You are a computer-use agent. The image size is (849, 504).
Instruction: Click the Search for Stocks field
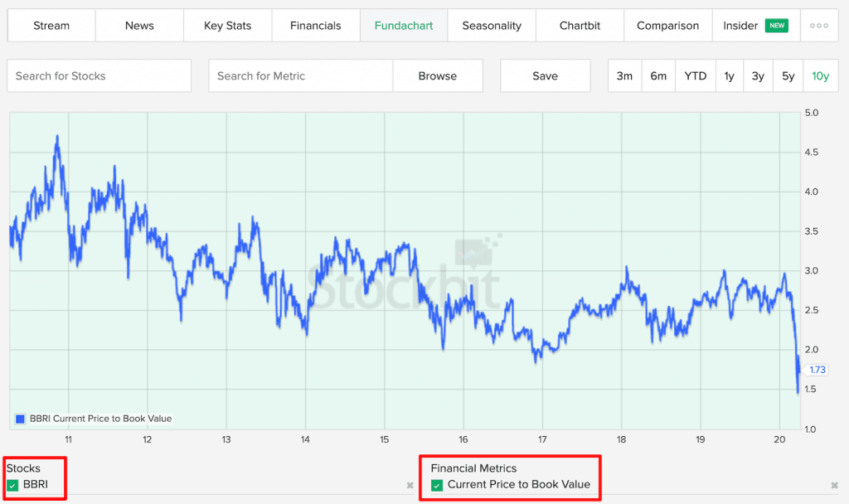(x=99, y=75)
